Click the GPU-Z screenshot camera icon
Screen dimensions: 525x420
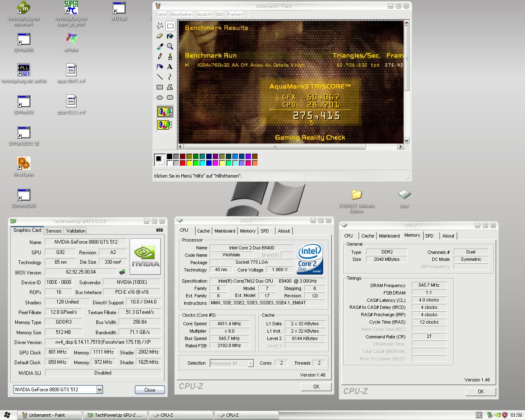160,230
